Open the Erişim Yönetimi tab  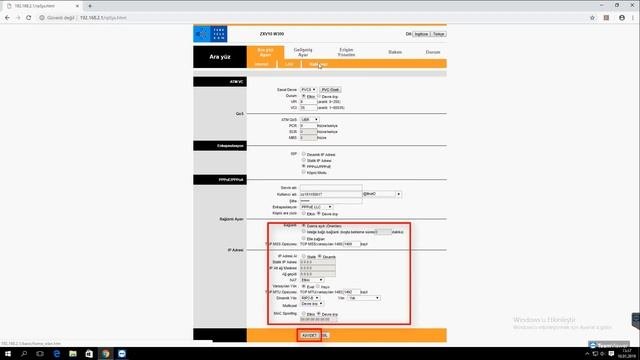click(346, 52)
